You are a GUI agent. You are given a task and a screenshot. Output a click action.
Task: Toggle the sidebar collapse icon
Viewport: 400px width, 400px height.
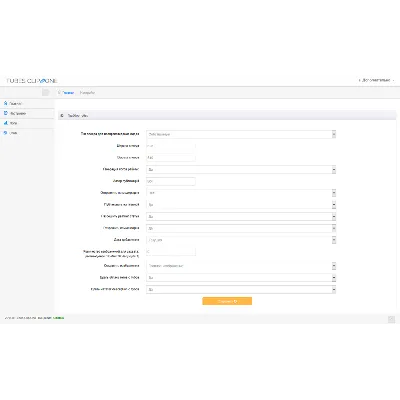[x=46, y=93]
